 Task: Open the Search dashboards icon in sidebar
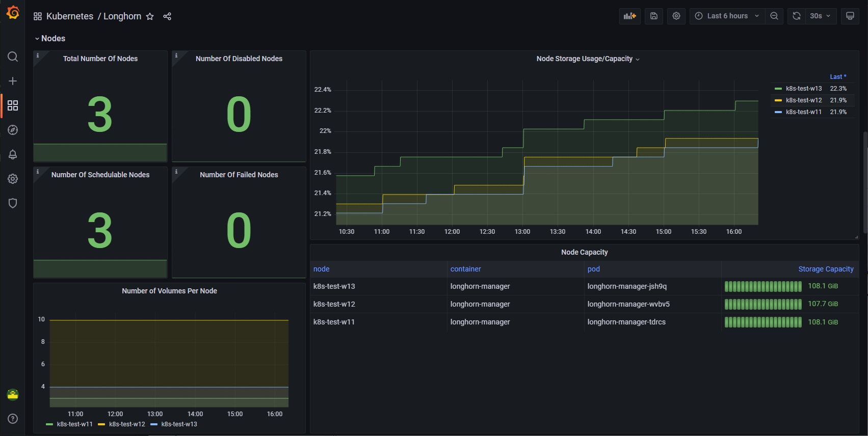(x=13, y=57)
